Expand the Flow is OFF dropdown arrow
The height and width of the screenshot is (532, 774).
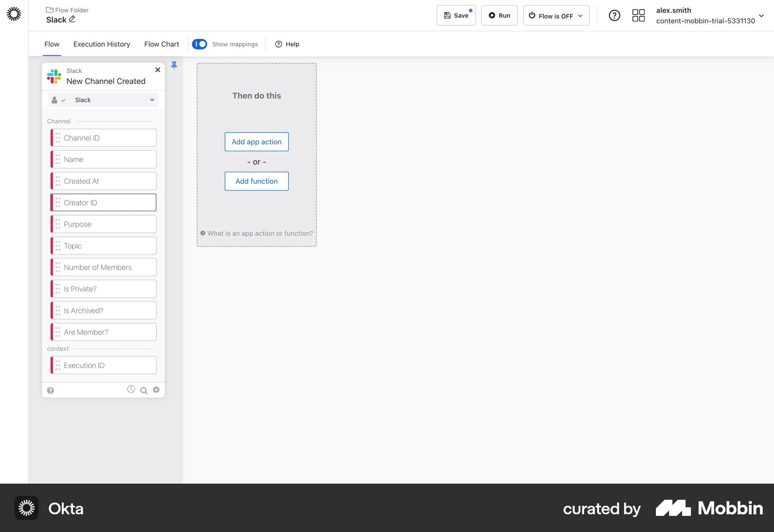pyautogui.click(x=581, y=16)
